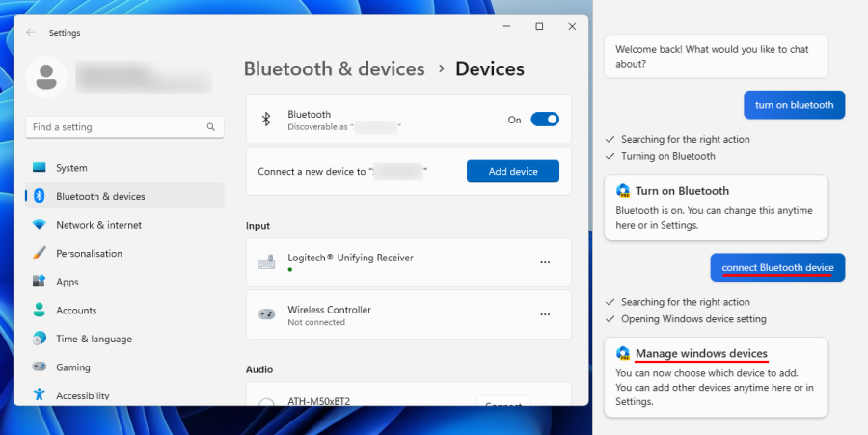The image size is (868, 435).
Task: Click the Logitech Unifying Receiver keyboard icon
Action: (x=266, y=262)
